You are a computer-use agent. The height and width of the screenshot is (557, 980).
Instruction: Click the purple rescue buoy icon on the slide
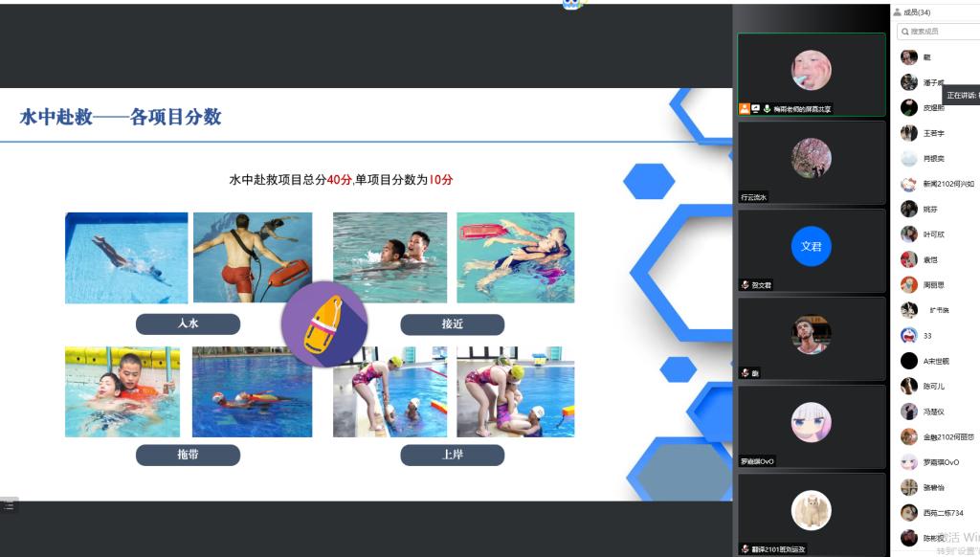323,324
